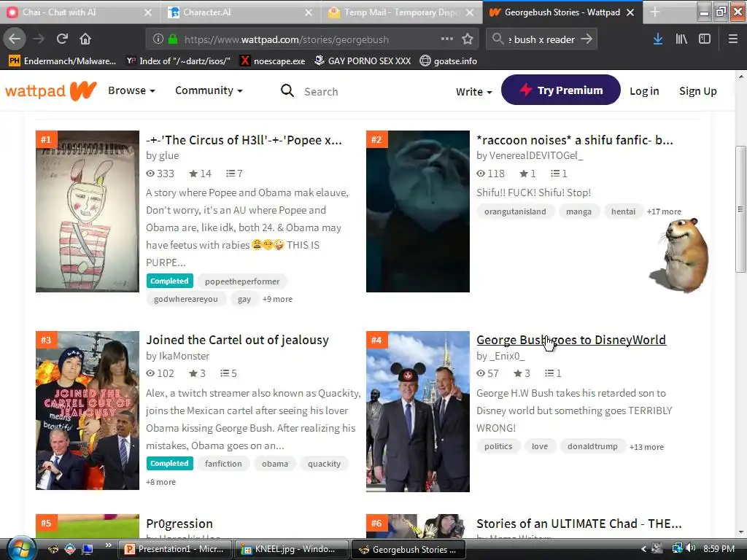Go back using the browser back arrow
The width and height of the screenshot is (747, 560).
click(15, 39)
